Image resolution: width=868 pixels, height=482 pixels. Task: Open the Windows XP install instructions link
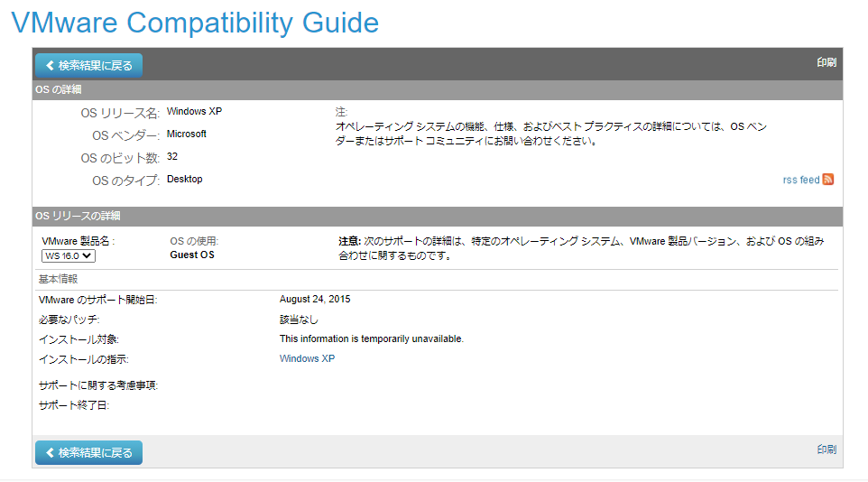(x=308, y=358)
